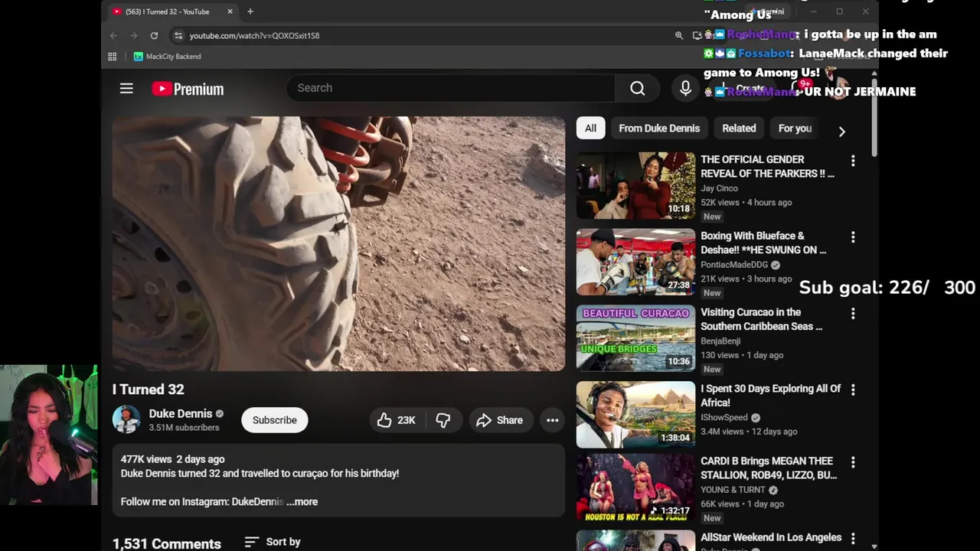The height and width of the screenshot is (551, 980).
Task: Like the video with thumbs-up icon
Action: [397, 420]
